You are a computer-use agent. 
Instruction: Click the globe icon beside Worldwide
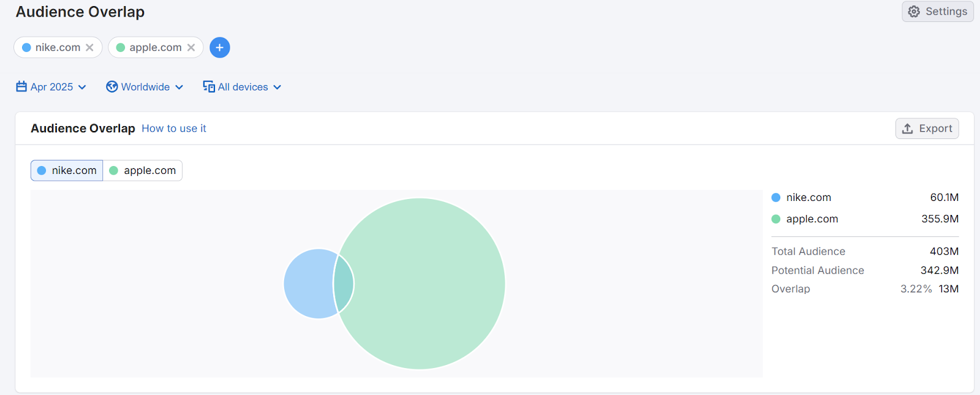coord(112,87)
